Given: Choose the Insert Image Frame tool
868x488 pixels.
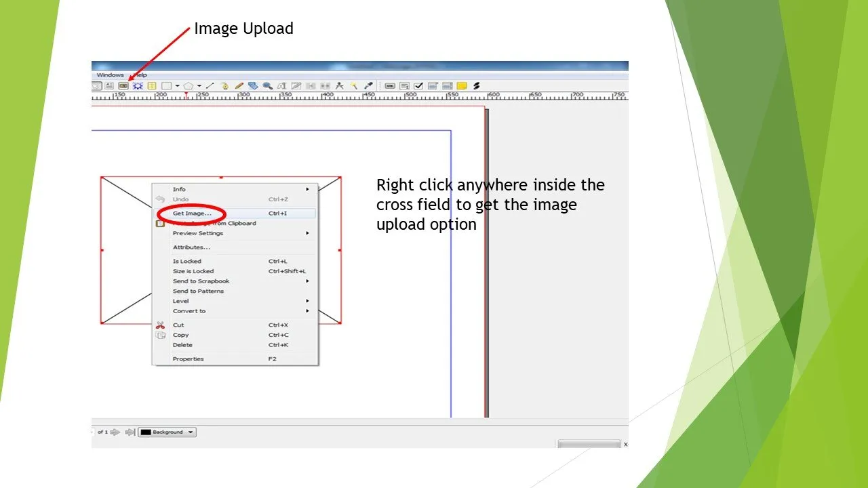Looking at the screenshot, I should tap(123, 86).
